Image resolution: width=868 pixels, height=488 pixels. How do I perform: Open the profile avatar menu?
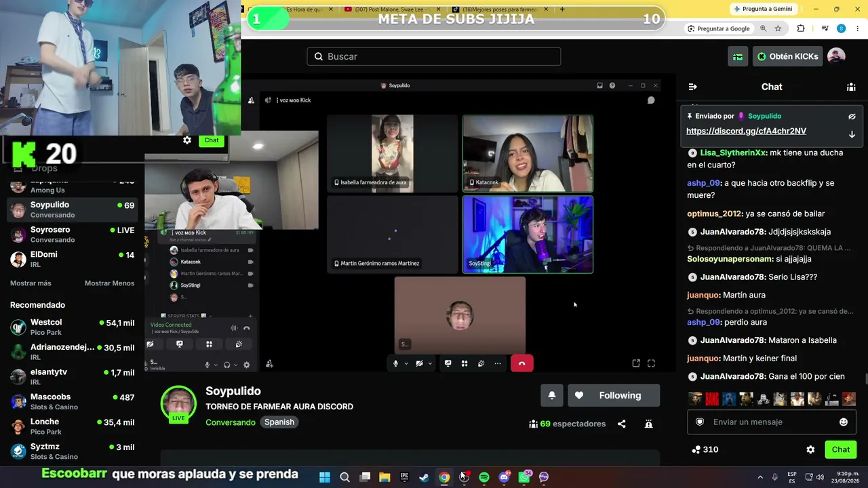point(836,56)
